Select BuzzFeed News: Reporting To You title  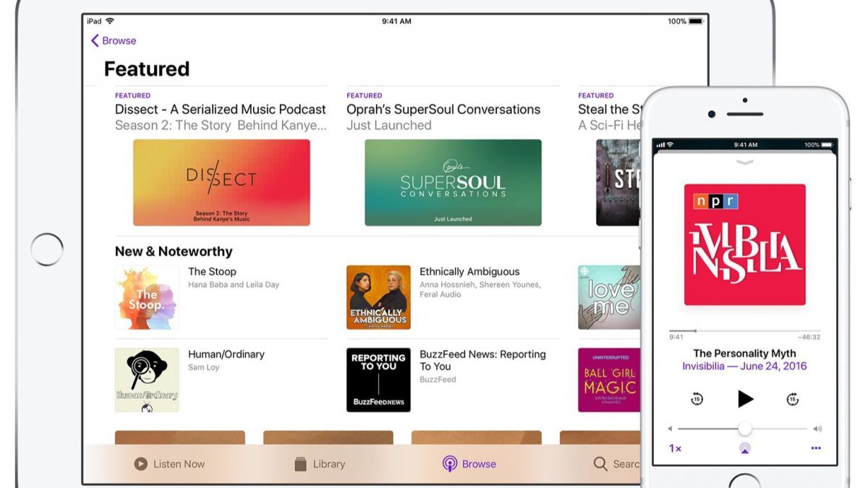point(482,360)
